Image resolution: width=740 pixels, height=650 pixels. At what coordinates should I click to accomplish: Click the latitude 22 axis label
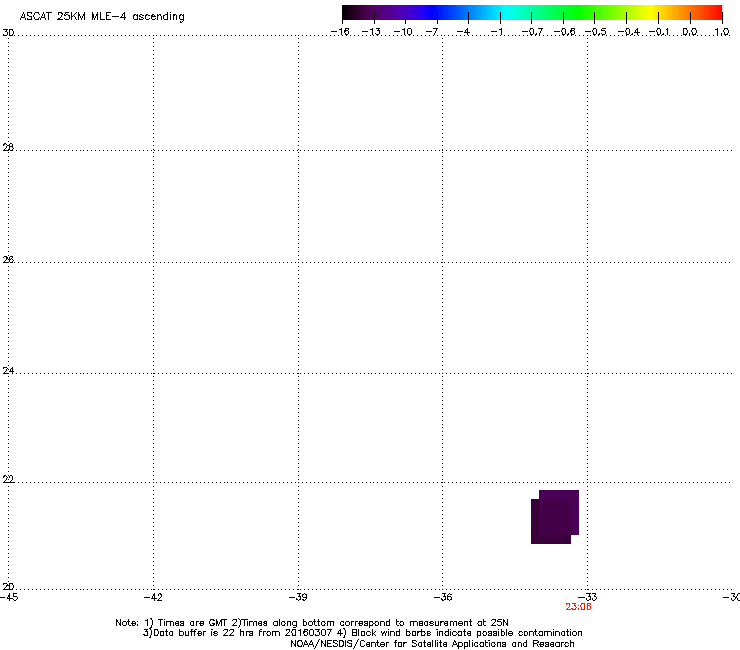pos(8,479)
